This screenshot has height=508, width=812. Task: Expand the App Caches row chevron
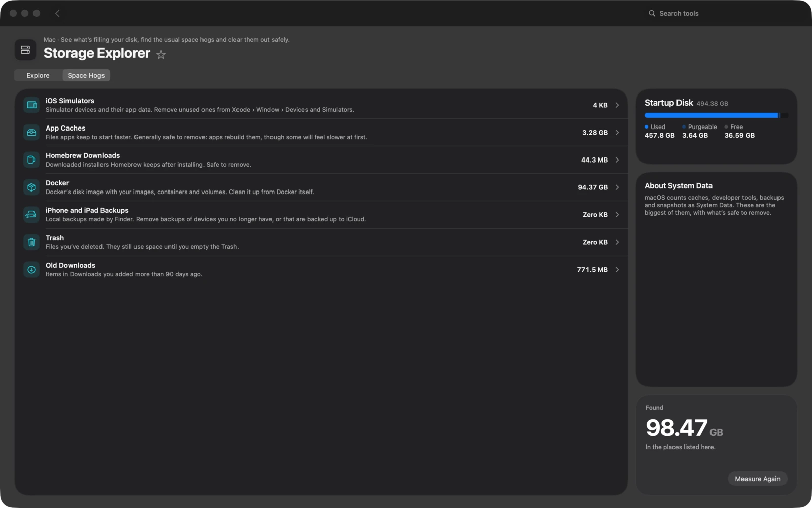617,133
